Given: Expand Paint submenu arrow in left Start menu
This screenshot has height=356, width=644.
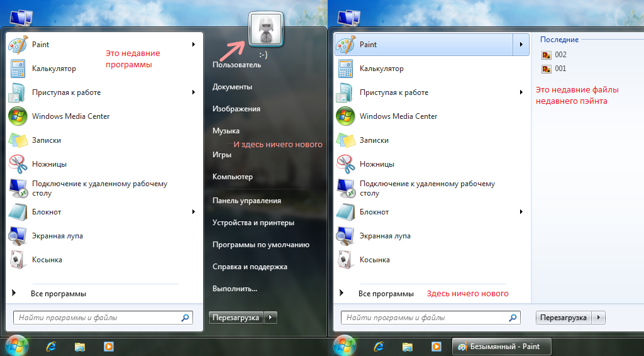Looking at the screenshot, I should coord(193,45).
